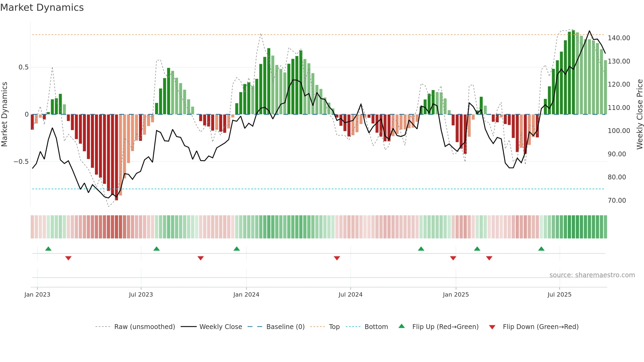This screenshot has width=644, height=362.
Task: Click the Jul 2023 axis label
Action: point(141,294)
